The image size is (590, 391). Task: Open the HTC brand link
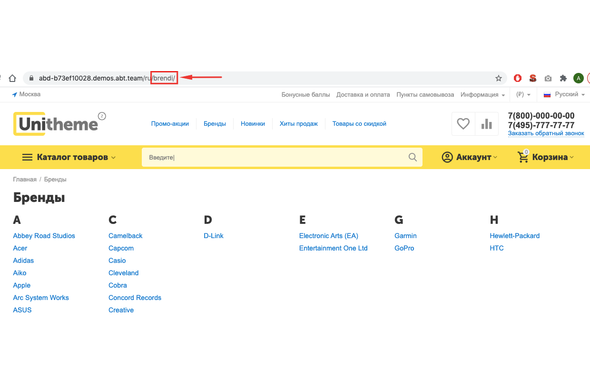496,248
